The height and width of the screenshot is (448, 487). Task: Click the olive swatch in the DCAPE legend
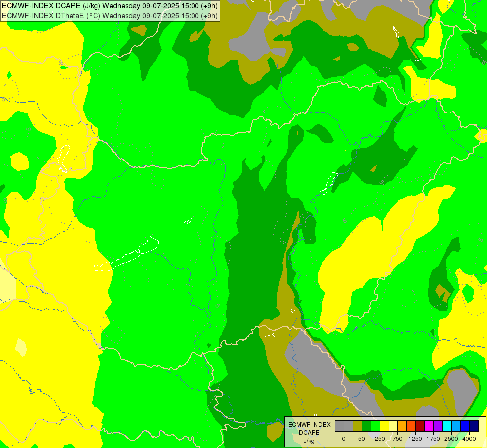pos(358,426)
